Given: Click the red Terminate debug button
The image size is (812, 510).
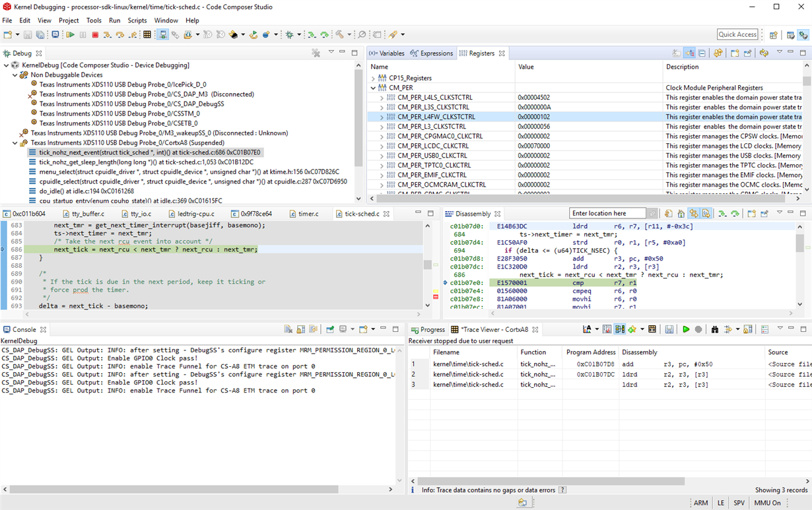Looking at the screenshot, I should (95, 34).
